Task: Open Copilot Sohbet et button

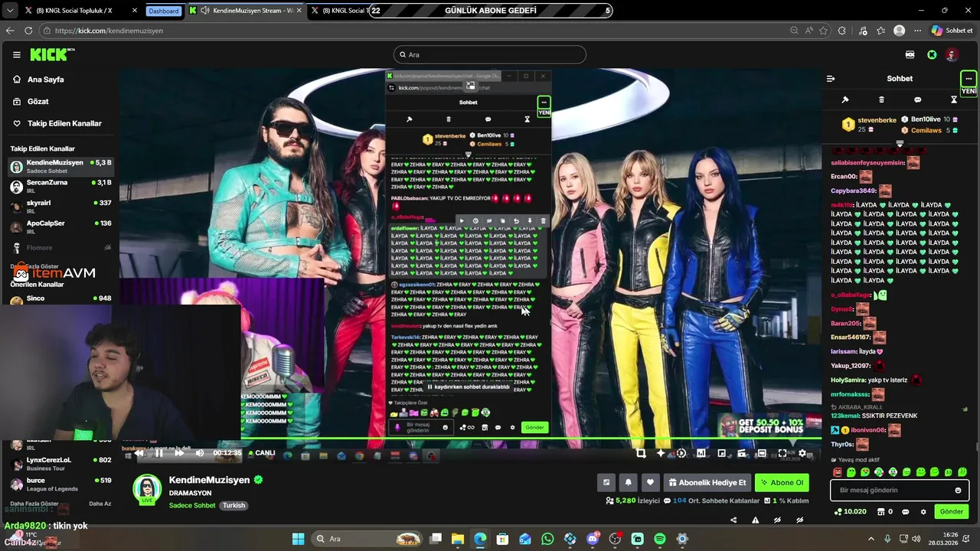Action: click(x=952, y=31)
